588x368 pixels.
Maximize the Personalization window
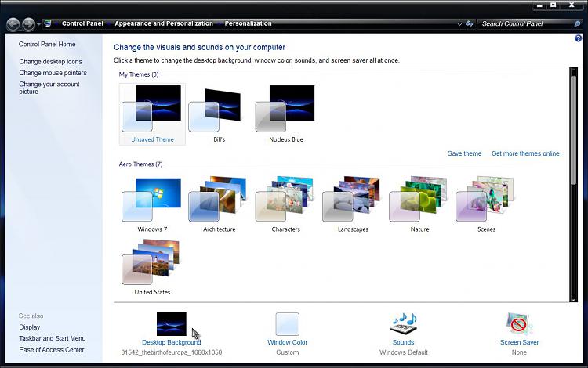554,5
